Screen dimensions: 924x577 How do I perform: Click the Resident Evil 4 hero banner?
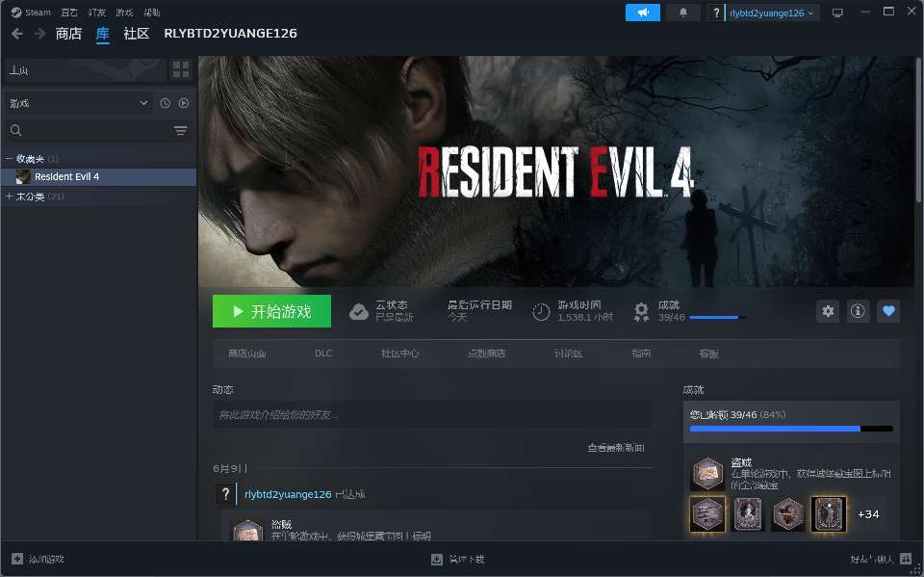[x=557, y=171]
